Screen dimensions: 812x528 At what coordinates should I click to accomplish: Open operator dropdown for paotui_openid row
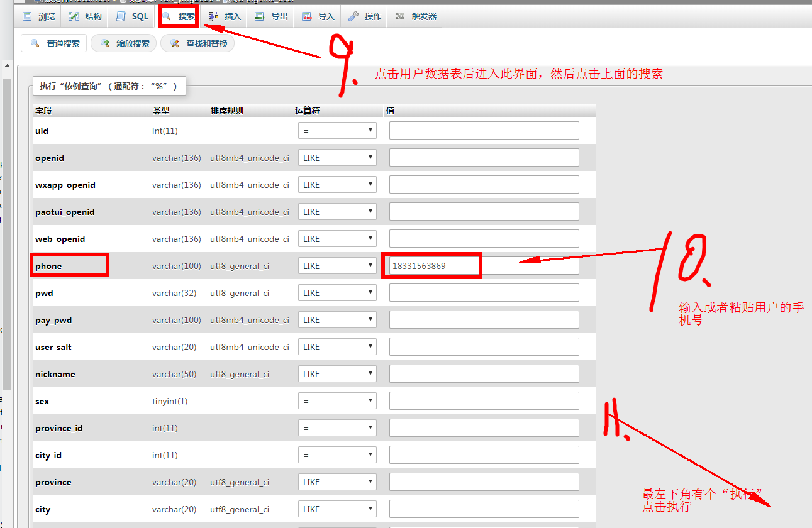click(337, 212)
